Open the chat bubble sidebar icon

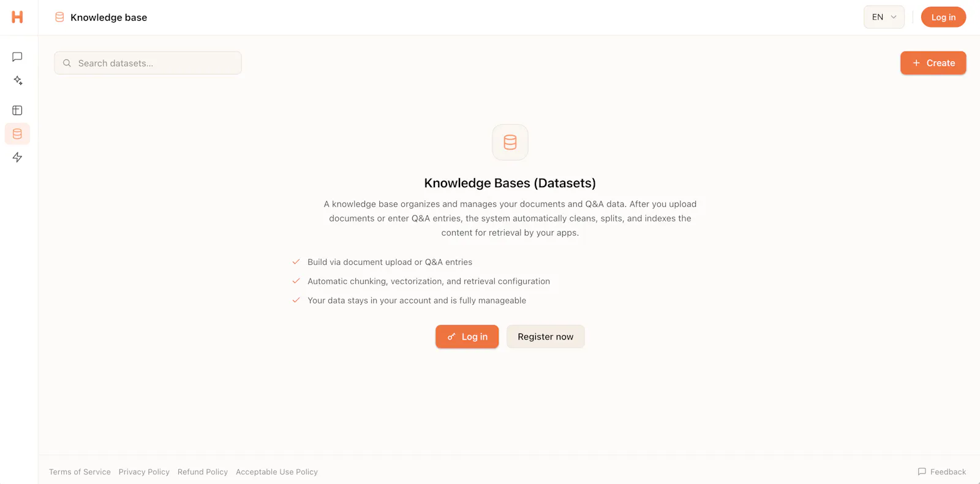pyautogui.click(x=17, y=57)
